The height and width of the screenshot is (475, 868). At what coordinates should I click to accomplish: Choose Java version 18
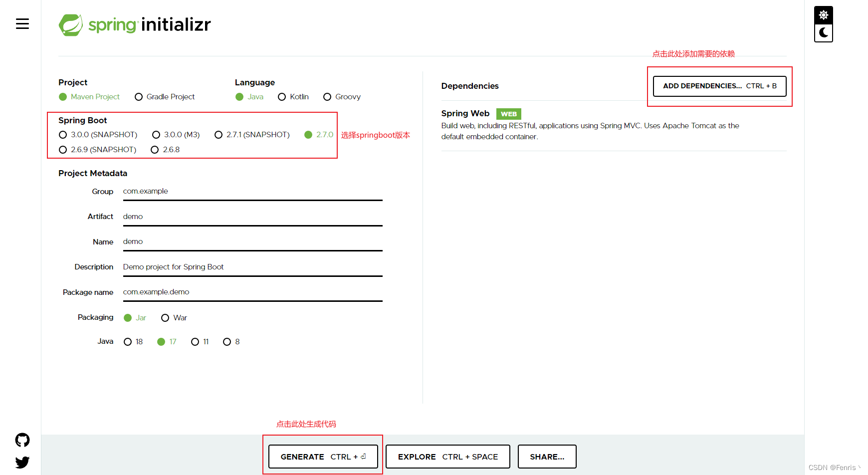[x=133, y=342]
